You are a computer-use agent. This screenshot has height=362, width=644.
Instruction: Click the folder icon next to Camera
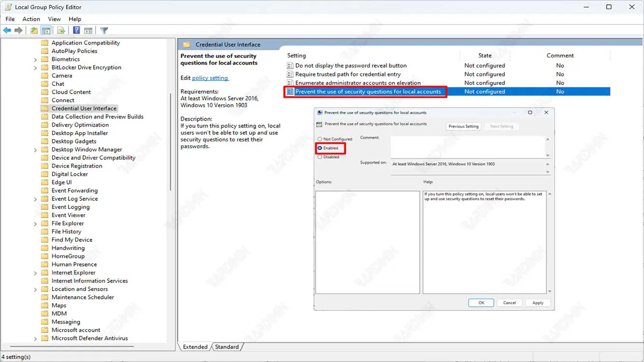click(44, 76)
